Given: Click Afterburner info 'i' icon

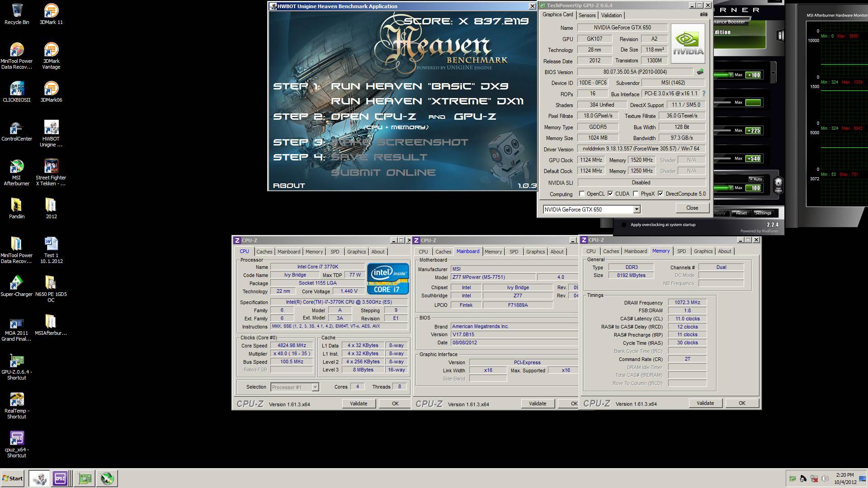Looking at the screenshot, I should pyautogui.click(x=780, y=35).
